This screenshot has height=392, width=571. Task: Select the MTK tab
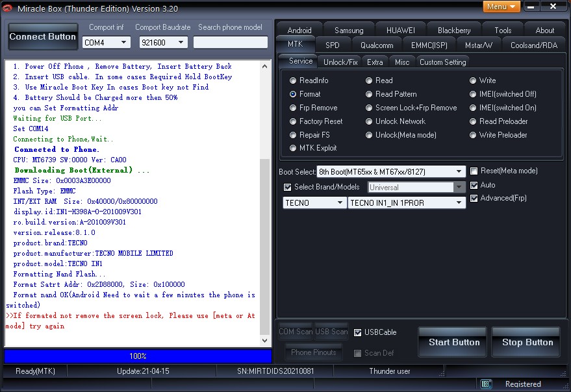coord(296,44)
